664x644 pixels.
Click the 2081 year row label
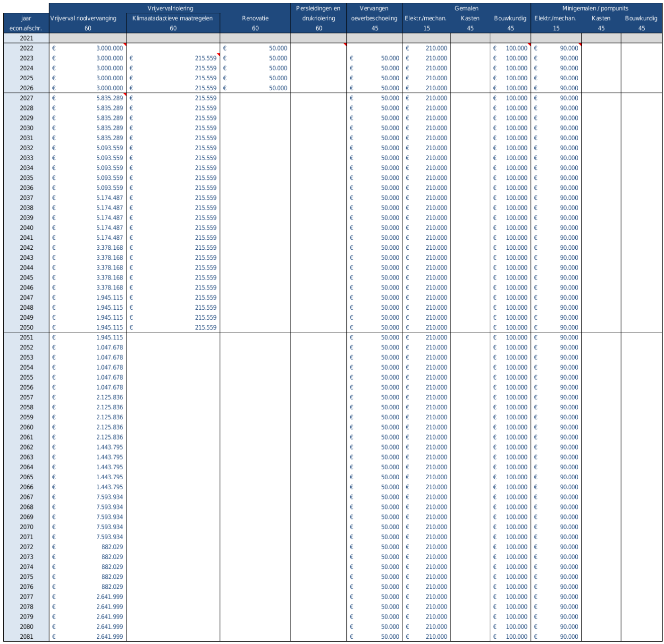click(26, 636)
